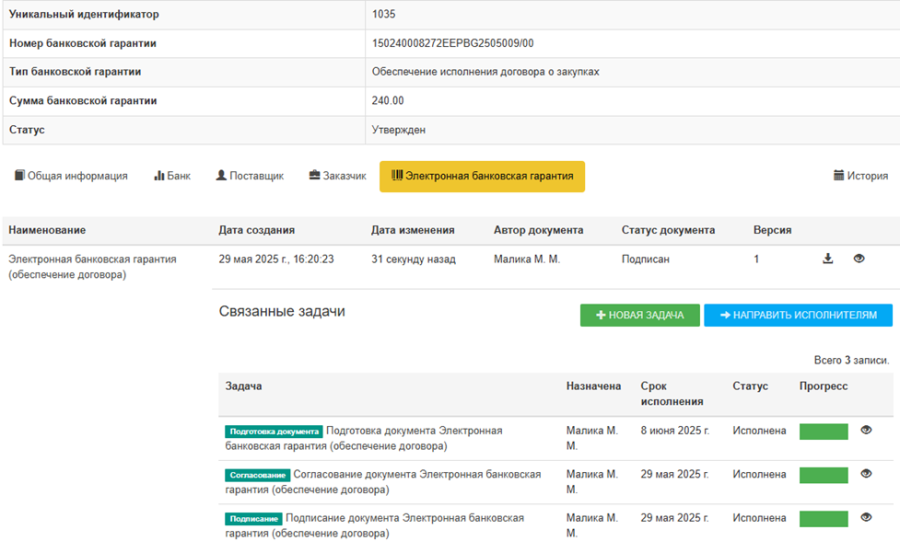View the signed document via eye icon
Viewport: 900px width, 553px height.
[858, 259]
